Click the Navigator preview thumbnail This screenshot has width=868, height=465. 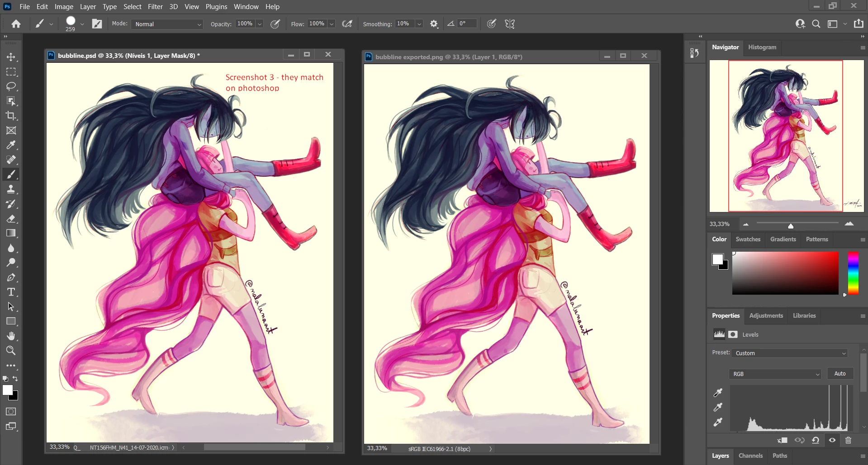pos(787,136)
